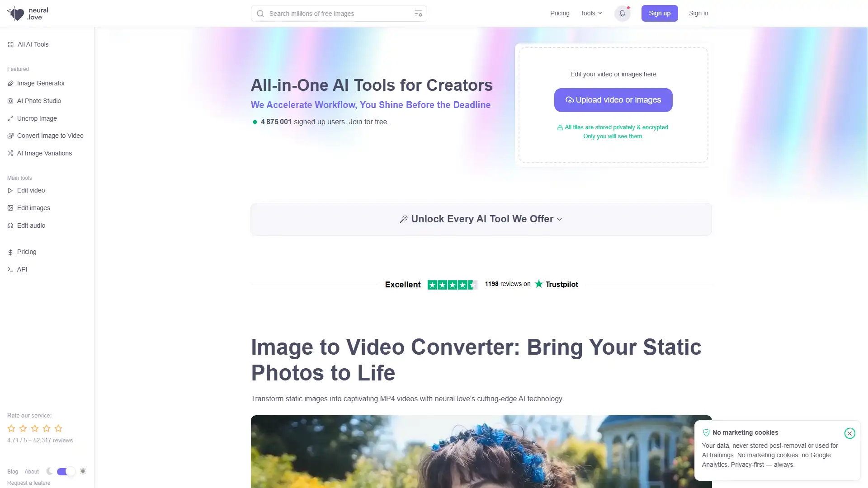Select the Uncrop Image tool icon
The width and height of the screenshot is (868, 488).
point(10,118)
